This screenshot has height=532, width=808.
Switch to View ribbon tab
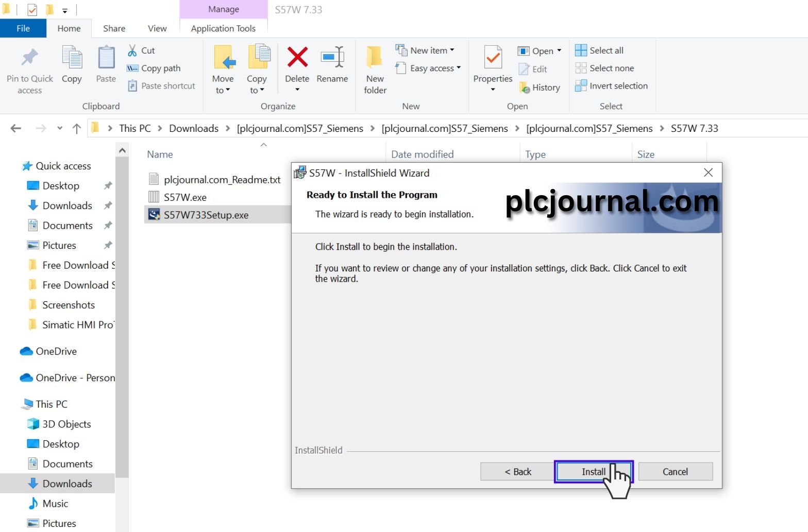157,28
